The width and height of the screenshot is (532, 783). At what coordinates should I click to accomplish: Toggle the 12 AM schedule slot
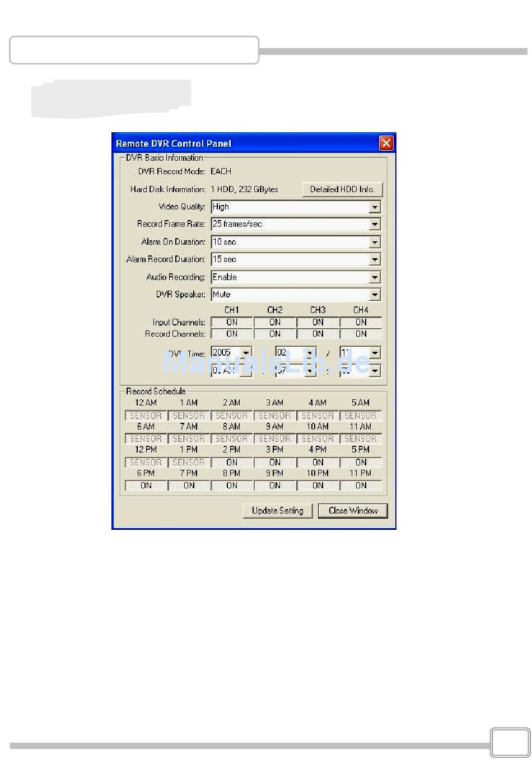pyautogui.click(x=146, y=416)
